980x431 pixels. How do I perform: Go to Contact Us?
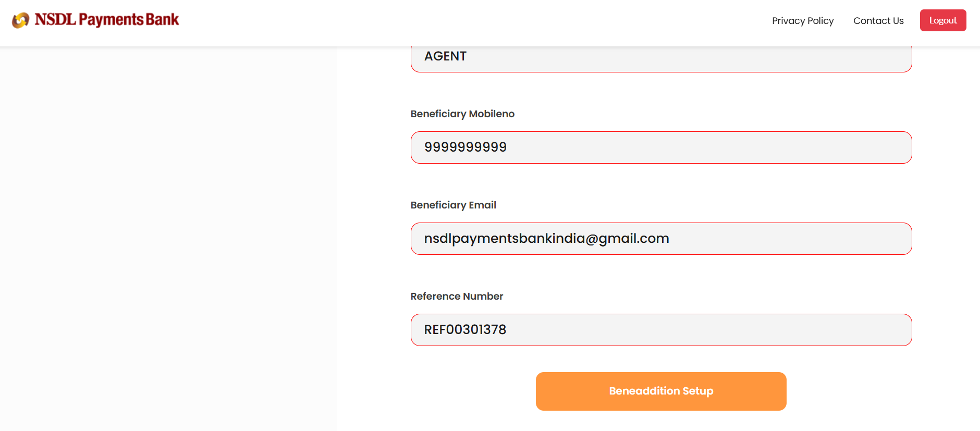pyautogui.click(x=878, y=21)
